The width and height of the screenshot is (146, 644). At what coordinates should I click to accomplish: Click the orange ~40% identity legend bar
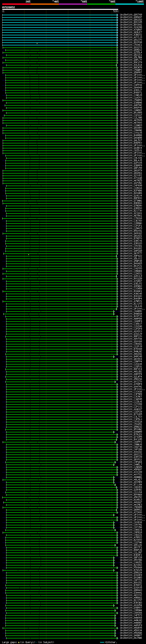point(45,4)
